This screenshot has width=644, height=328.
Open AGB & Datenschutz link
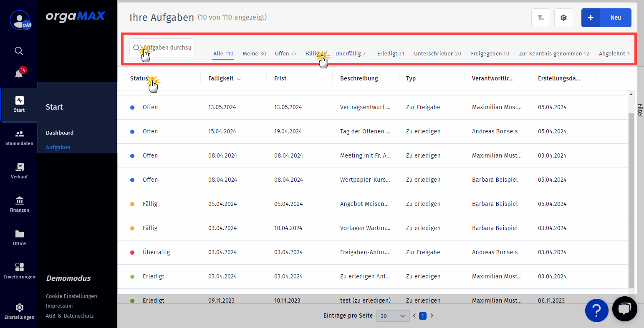pyautogui.click(x=70, y=316)
